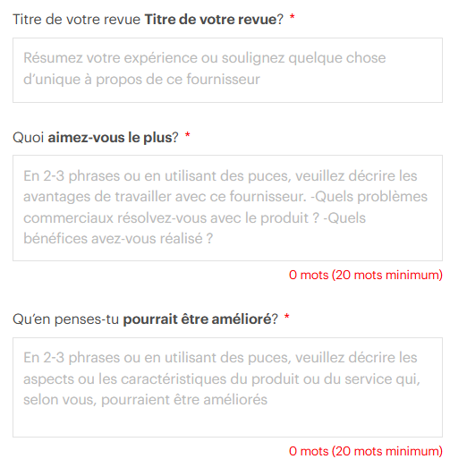Click the red asterisk after 'pourrait être amélioré?'

(x=287, y=317)
